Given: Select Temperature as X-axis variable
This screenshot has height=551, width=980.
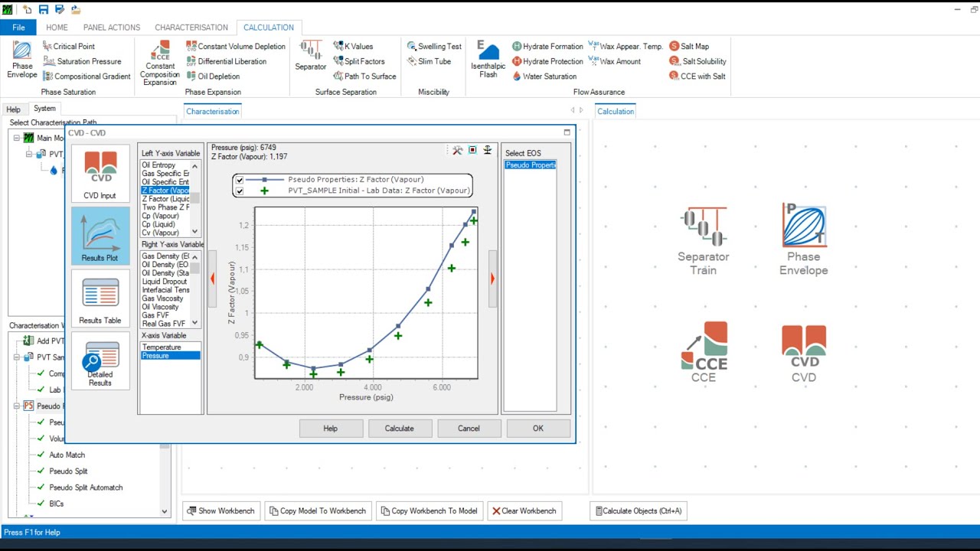Looking at the screenshot, I should [x=170, y=347].
